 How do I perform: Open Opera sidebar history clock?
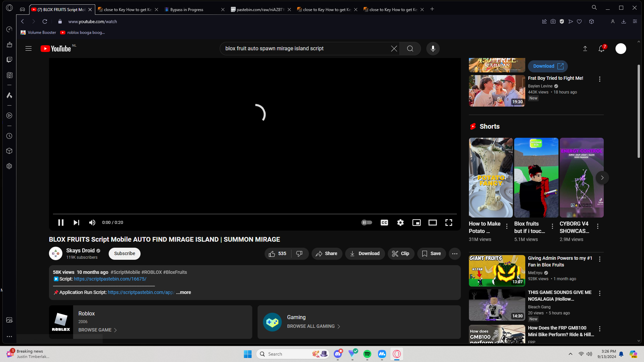point(9,136)
